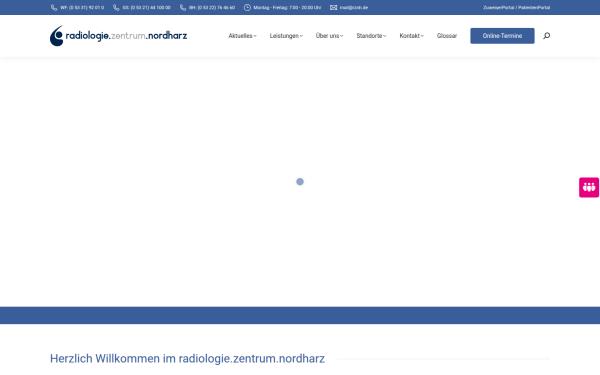600x375 pixels.
Task: Call the WF phone number link
Action: click(82, 8)
